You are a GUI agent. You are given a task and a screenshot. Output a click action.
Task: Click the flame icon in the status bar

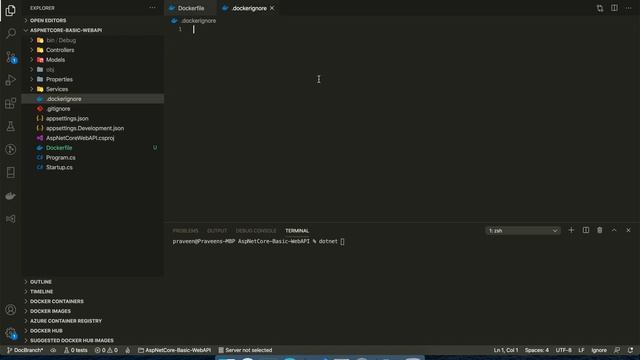(128, 350)
